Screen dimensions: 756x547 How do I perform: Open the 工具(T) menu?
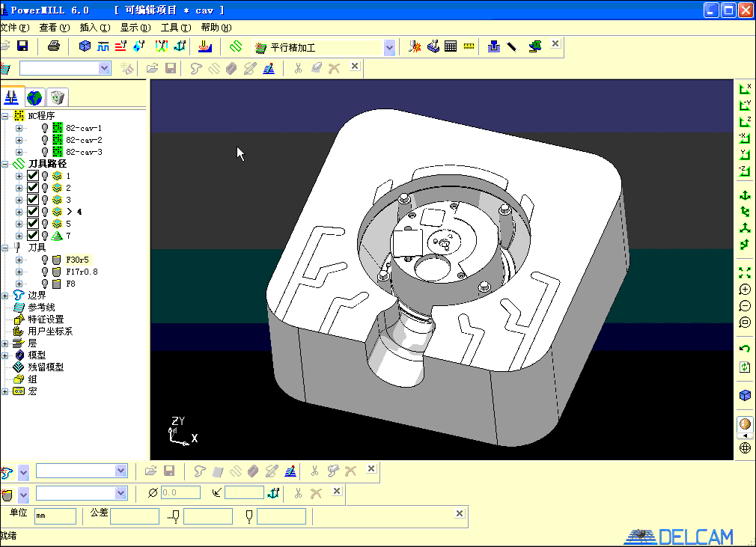pyautogui.click(x=176, y=28)
